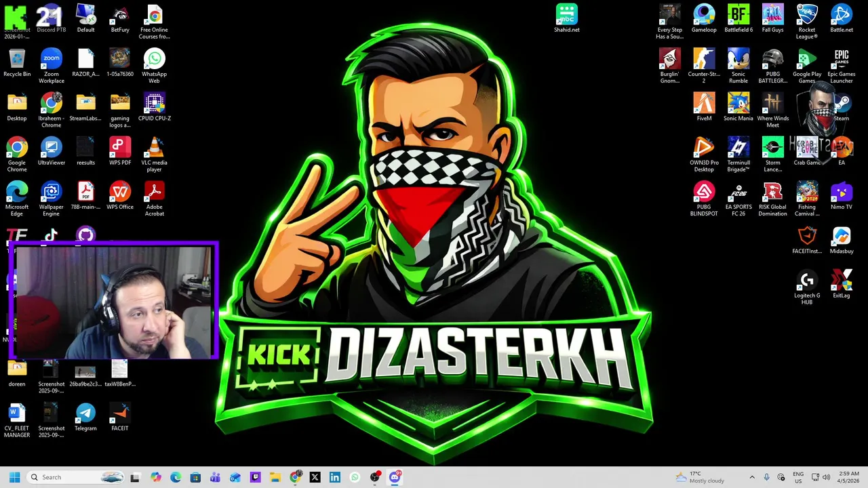
Task: Launch Battlefield 6
Action: coord(738,19)
